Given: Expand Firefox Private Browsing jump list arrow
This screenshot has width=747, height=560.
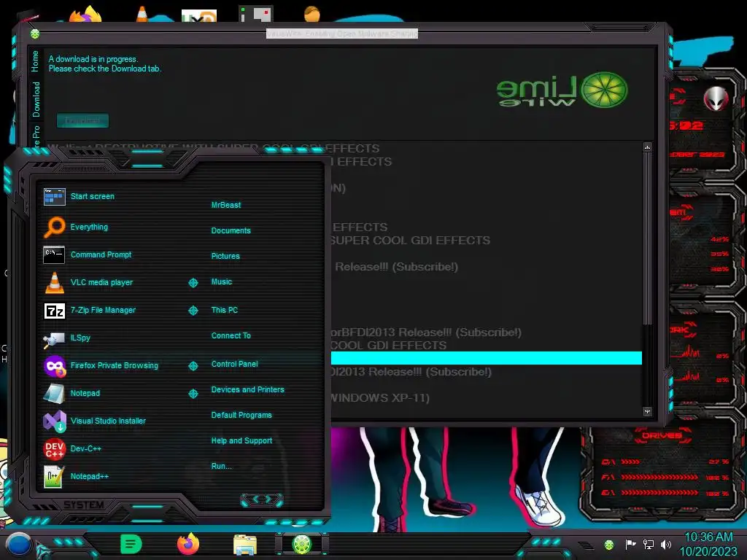Looking at the screenshot, I should [193, 366].
